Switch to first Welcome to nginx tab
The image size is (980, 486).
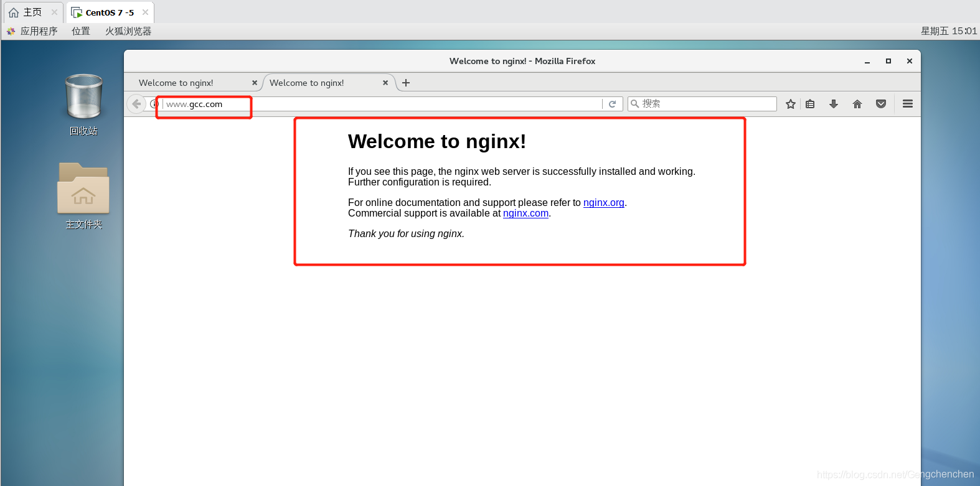tap(193, 83)
